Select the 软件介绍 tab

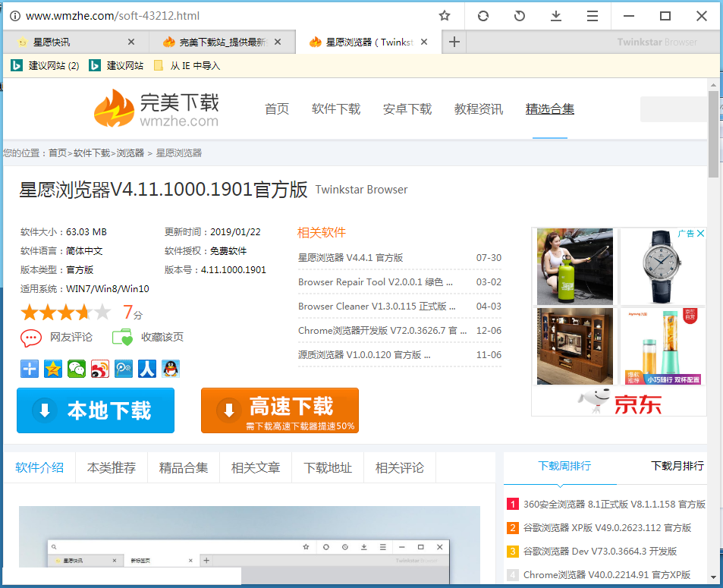click(39, 467)
